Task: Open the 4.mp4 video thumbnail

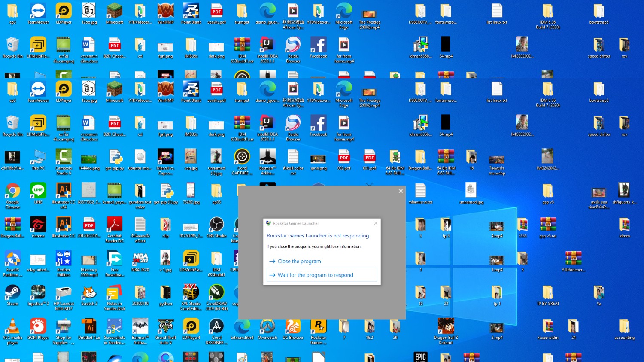Action: click(497, 228)
